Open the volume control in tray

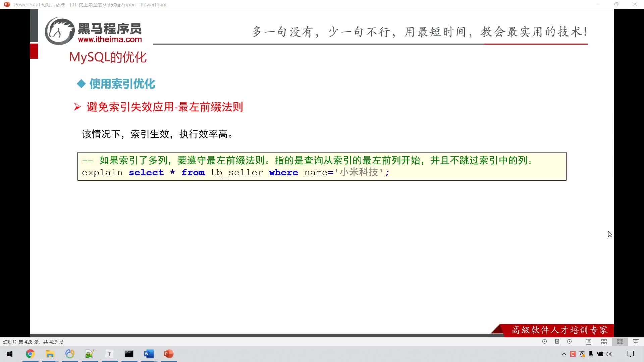coord(609,354)
